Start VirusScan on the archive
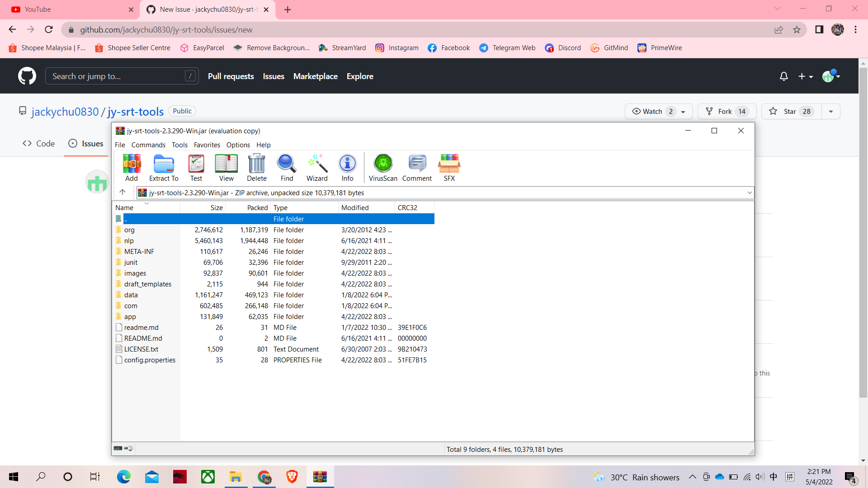Screen dimensions: 868x488 (x=383, y=168)
